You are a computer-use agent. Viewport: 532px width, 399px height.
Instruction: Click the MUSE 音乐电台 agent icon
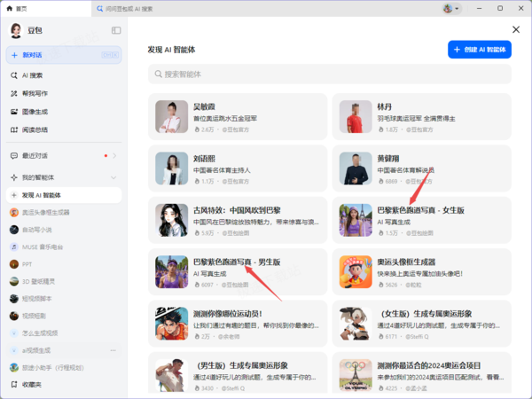14,247
